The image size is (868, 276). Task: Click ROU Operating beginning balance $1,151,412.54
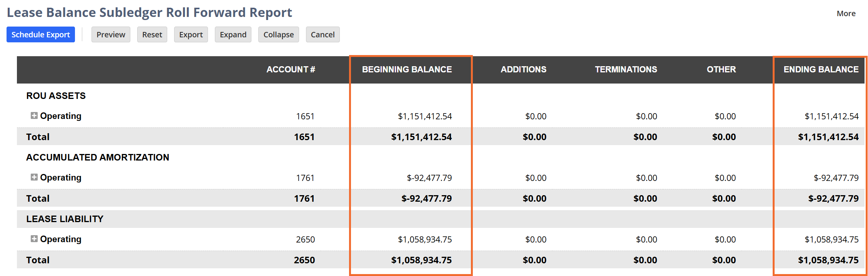tap(425, 116)
